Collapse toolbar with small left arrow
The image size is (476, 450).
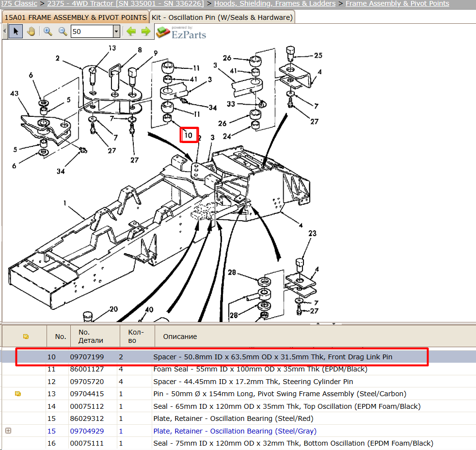[x=4, y=31]
